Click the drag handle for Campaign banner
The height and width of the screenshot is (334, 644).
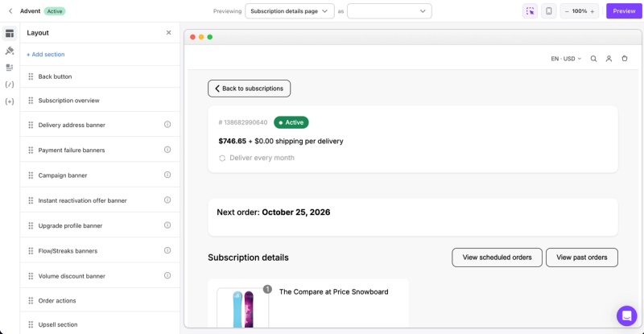coord(31,175)
